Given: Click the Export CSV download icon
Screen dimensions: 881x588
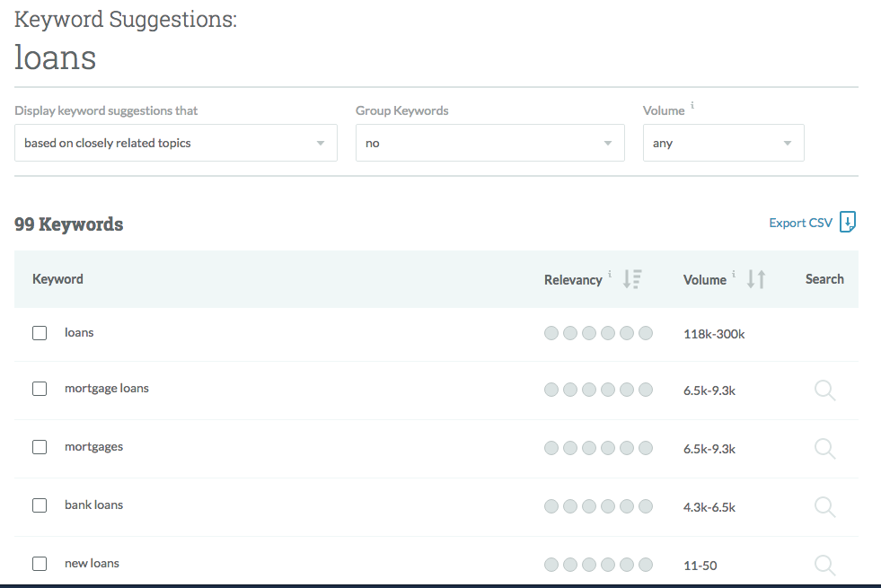Looking at the screenshot, I should [x=848, y=223].
